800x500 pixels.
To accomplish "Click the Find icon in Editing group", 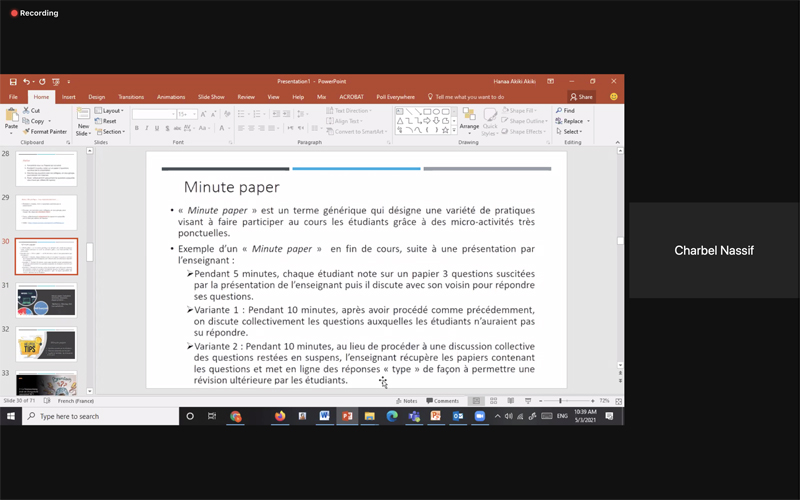I will coord(566,110).
